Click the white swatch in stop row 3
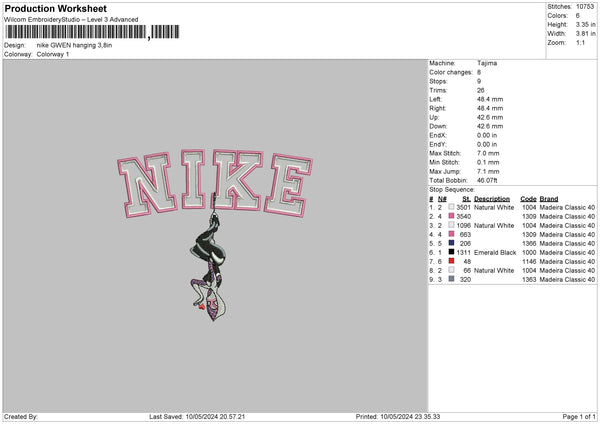 click(452, 225)
